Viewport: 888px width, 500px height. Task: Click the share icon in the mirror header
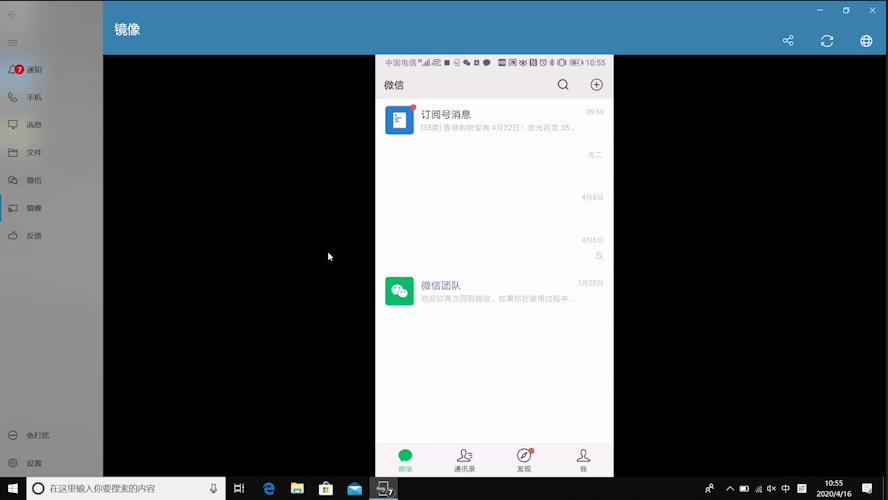[788, 41]
